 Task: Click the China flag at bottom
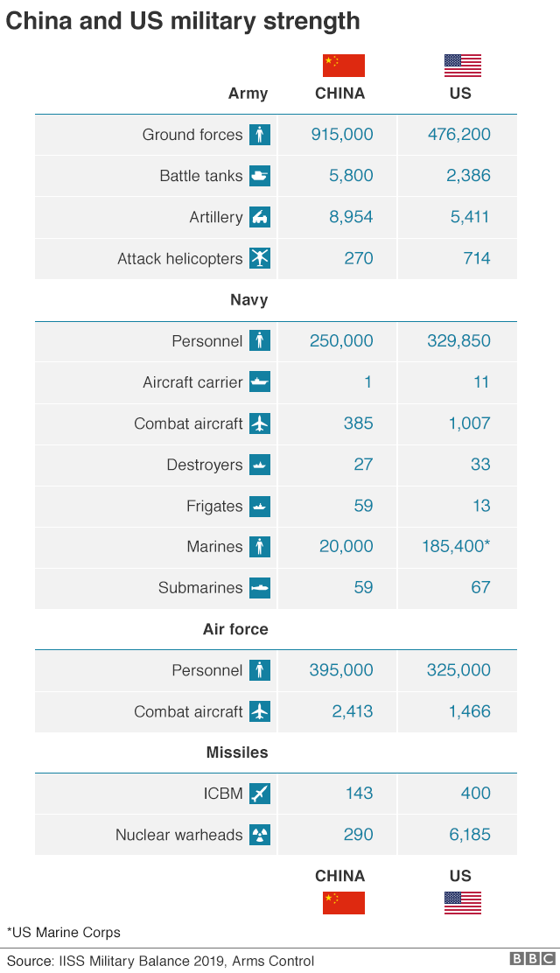coord(343,903)
